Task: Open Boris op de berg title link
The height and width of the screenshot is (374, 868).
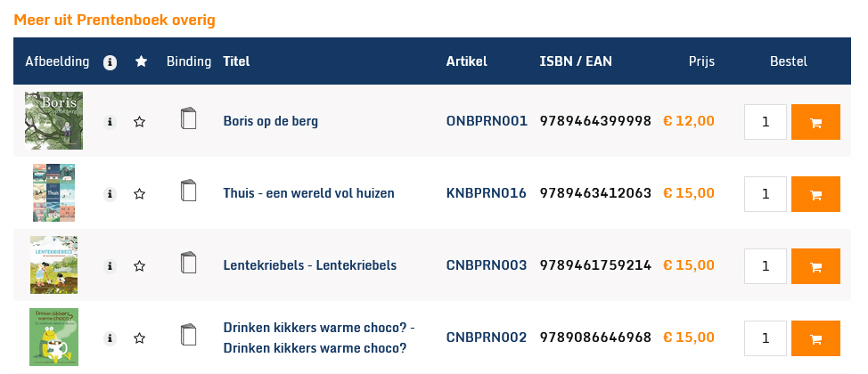Action: (x=270, y=121)
